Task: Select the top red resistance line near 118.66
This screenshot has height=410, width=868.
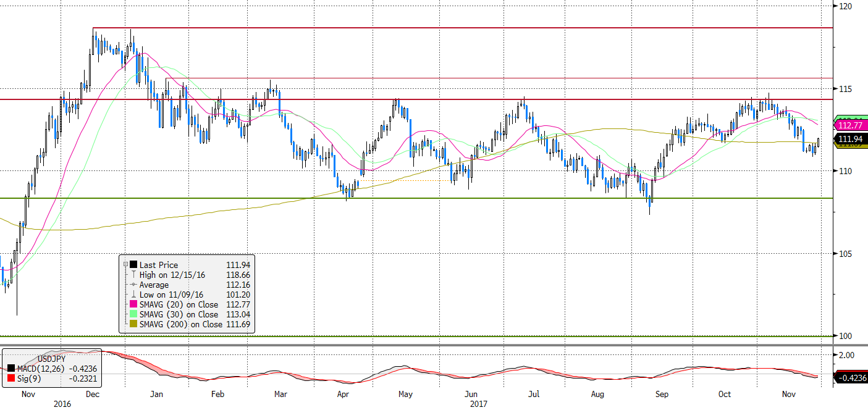Action: pos(463,28)
